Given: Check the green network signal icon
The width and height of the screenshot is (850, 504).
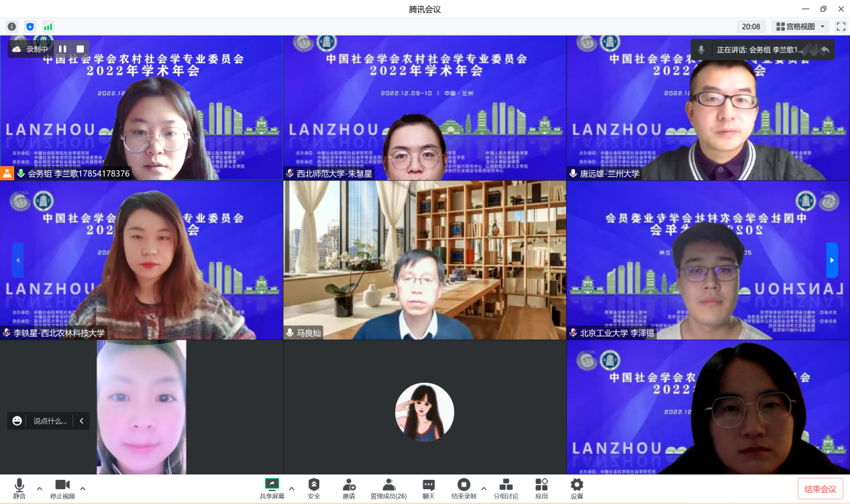Looking at the screenshot, I should click(48, 27).
